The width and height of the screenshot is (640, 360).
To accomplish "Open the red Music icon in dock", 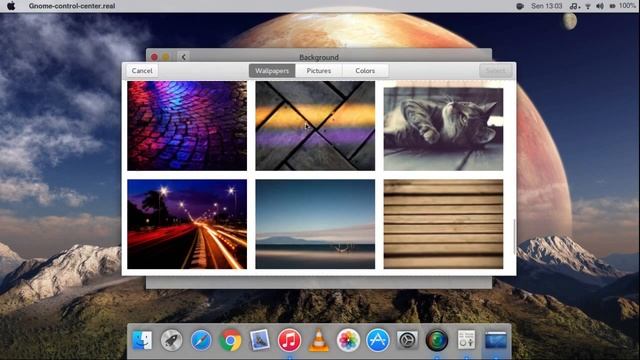I will (x=289, y=340).
